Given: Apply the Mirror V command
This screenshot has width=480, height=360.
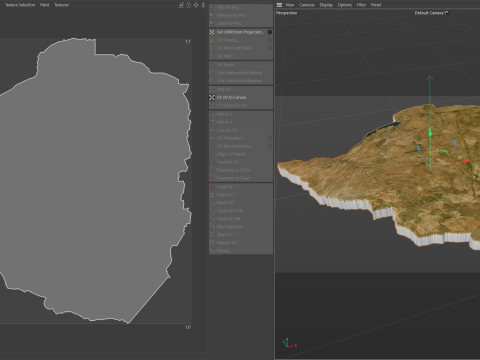Looking at the screenshot, I should point(241,122).
